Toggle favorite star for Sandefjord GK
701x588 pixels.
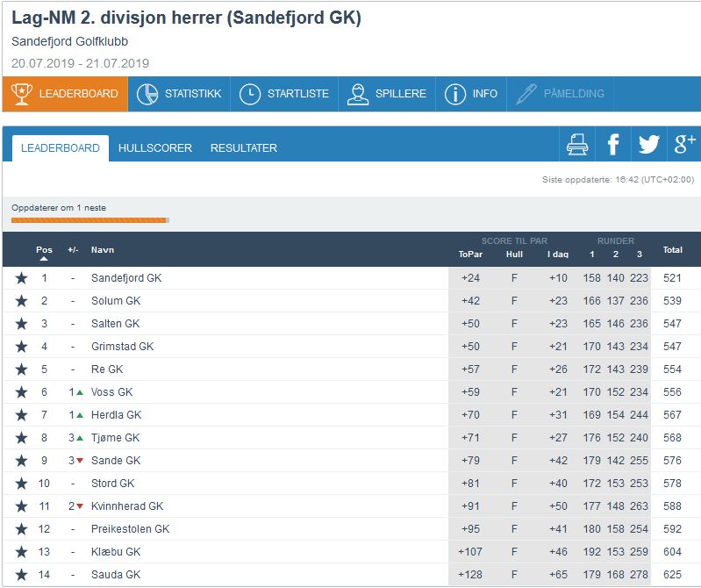(x=21, y=278)
